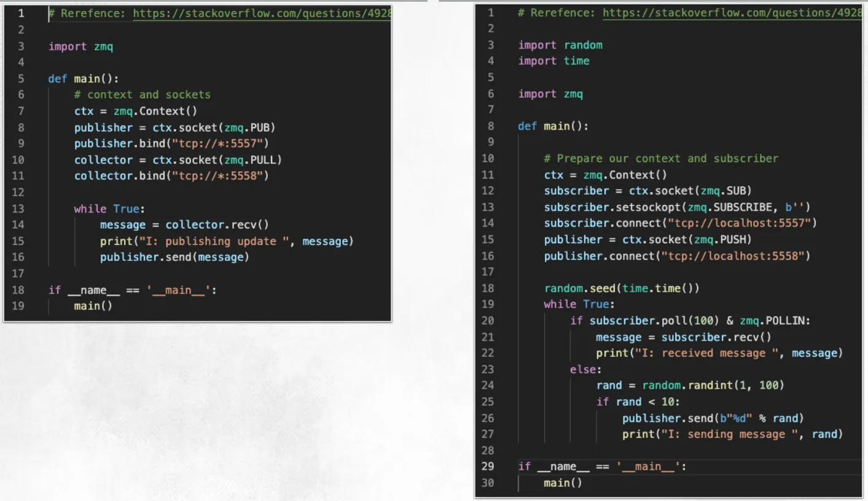Click the 'if subscriber.poll(100) & zmq.POLLIN:' line

pos(691,320)
